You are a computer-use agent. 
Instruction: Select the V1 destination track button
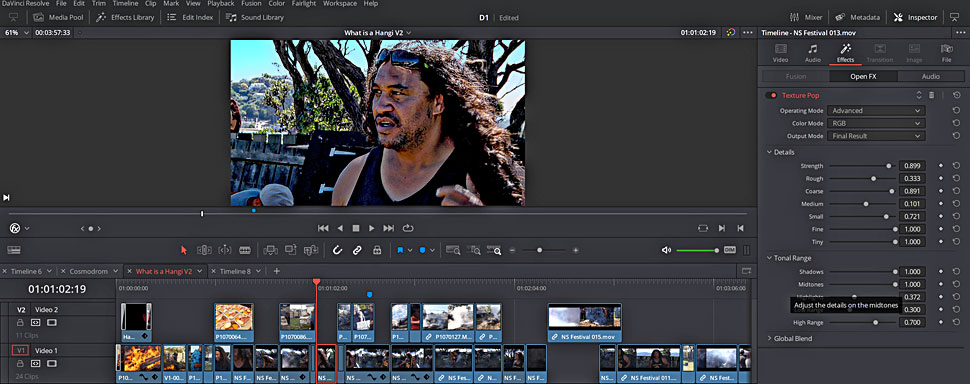pos(21,350)
